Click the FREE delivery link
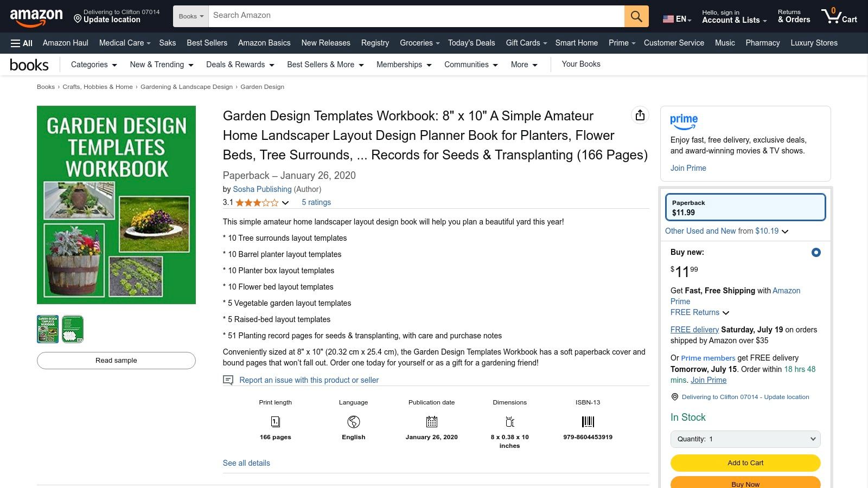This screenshot has width=868, height=488. [x=694, y=330]
